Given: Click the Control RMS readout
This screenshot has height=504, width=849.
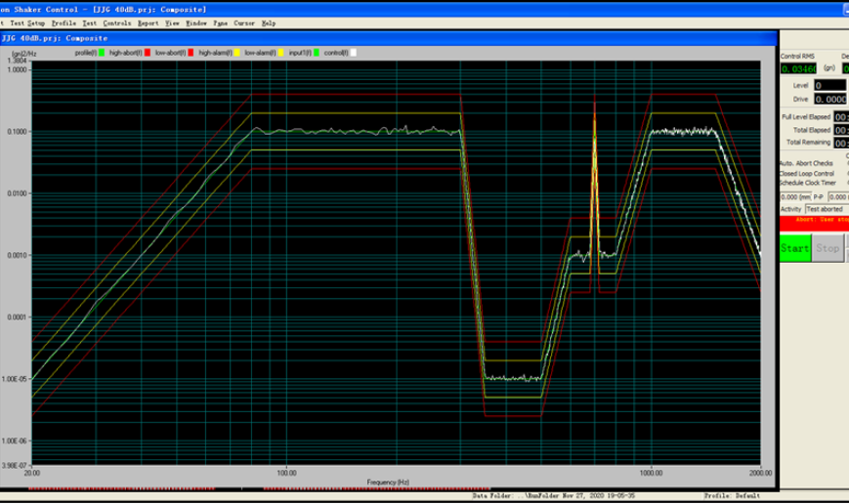Looking at the screenshot, I should point(798,68).
